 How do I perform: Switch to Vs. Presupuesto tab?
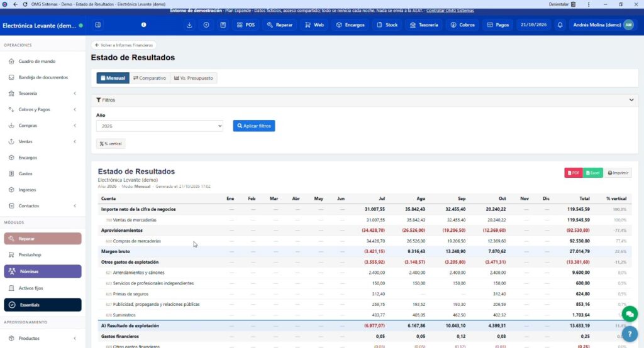(x=194, y=78)
